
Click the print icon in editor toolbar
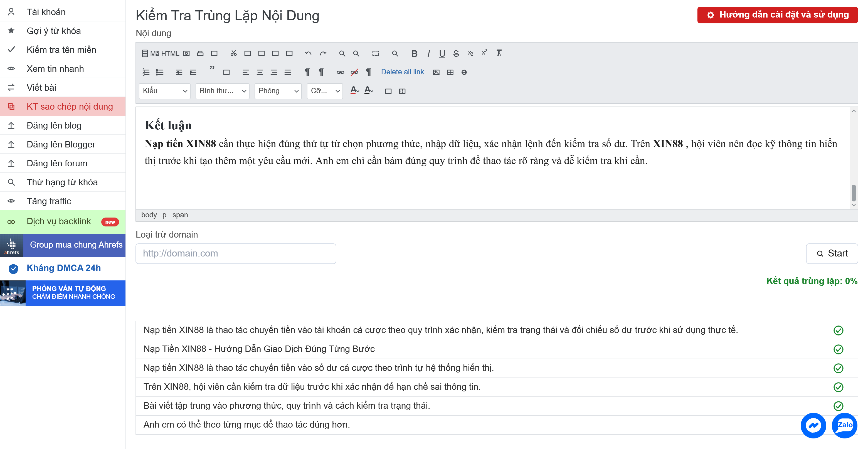point(200,54)
